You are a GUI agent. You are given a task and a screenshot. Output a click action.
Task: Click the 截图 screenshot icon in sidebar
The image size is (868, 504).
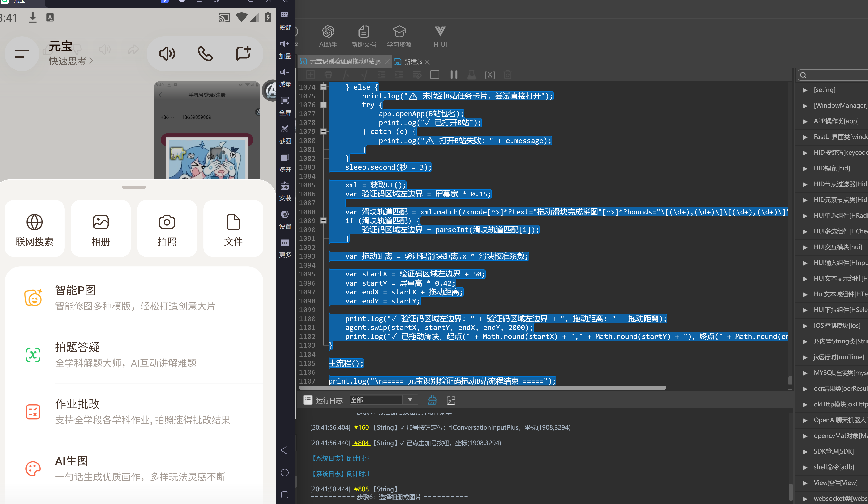[285, 134]
